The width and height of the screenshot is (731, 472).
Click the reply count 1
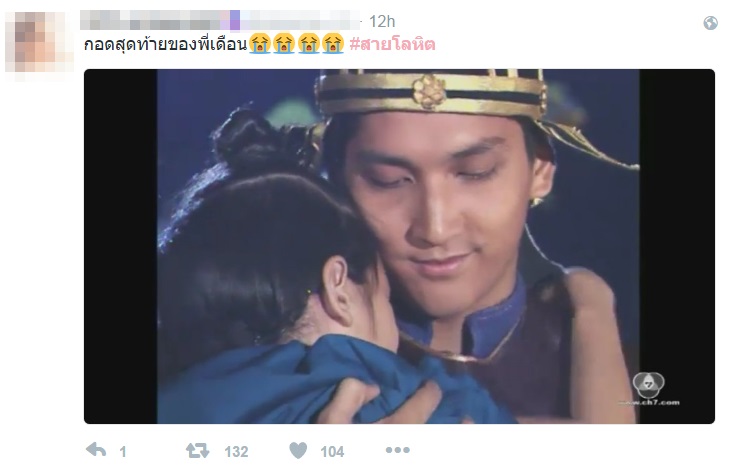(123, 451)
